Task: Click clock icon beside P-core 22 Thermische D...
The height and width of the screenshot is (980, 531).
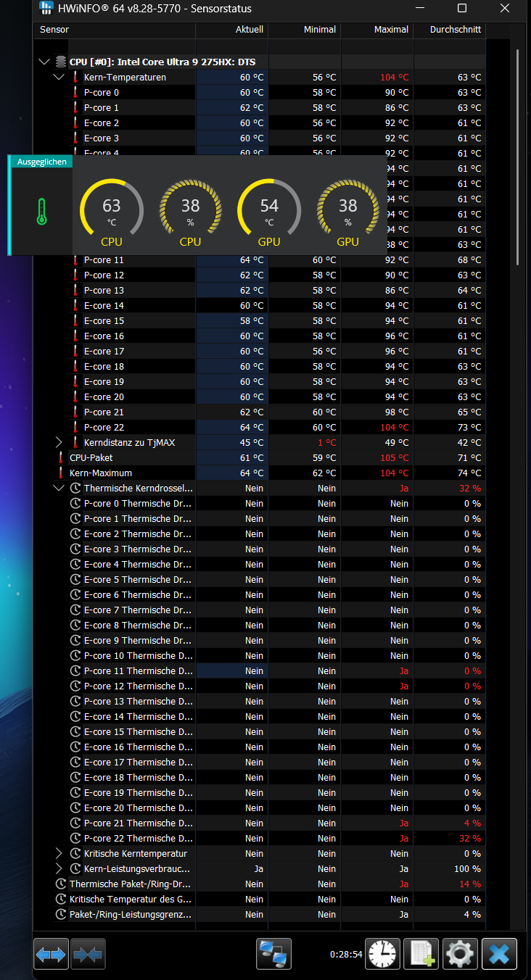Action: (x=75, y=839)
